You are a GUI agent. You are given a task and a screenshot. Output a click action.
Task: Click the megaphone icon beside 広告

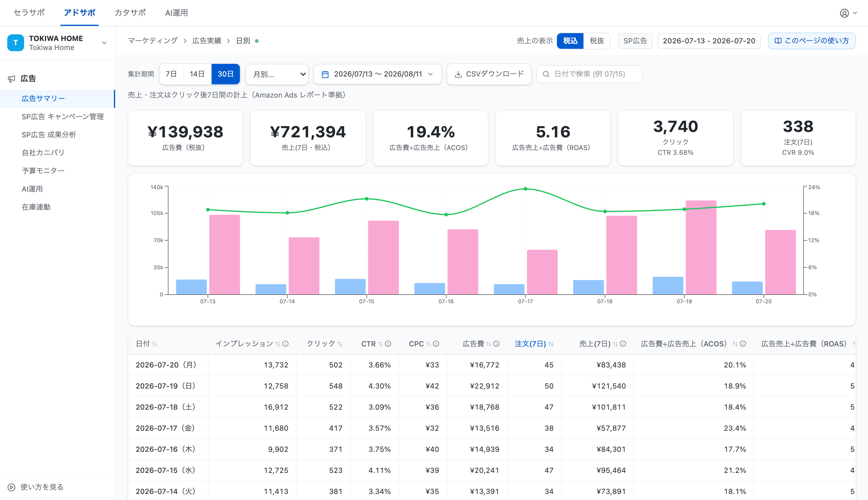click(x=11, y=79)
